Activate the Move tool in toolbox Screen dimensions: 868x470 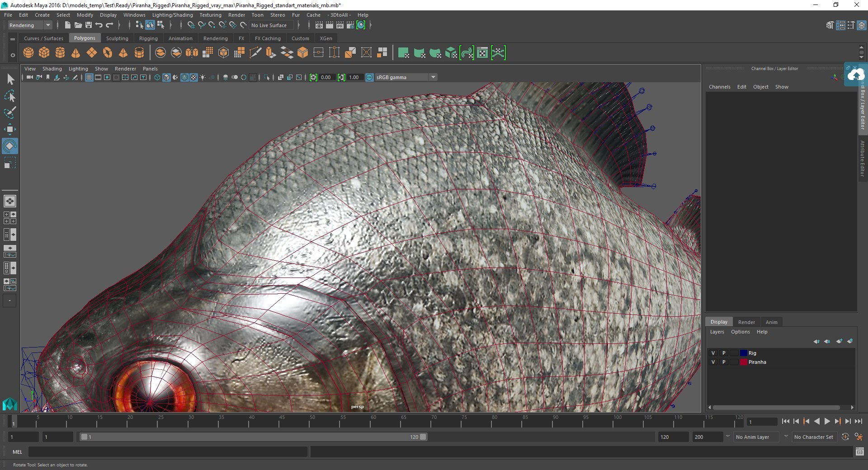[9, 129]
